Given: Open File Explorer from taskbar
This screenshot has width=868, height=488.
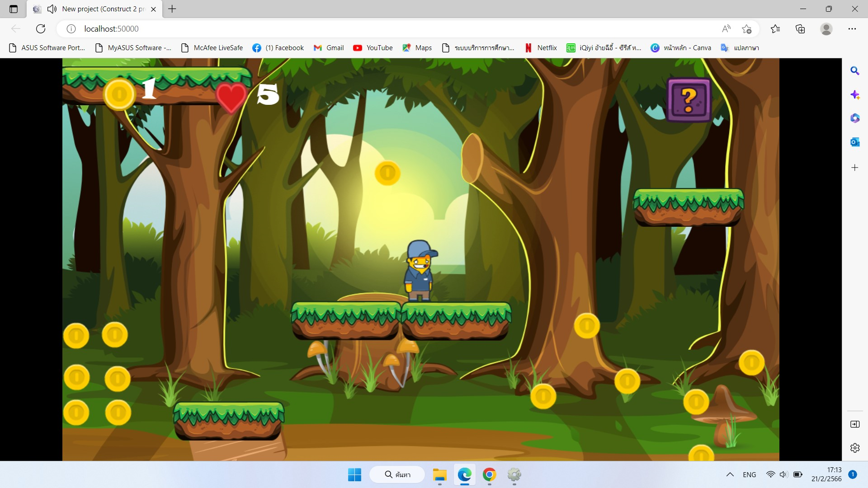Looking at the screenshot, I should tap(439, 475).
